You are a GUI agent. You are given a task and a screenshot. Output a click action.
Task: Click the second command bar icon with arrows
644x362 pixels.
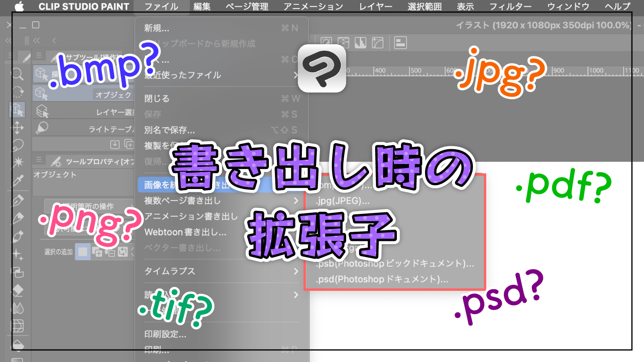click(343, 43)
